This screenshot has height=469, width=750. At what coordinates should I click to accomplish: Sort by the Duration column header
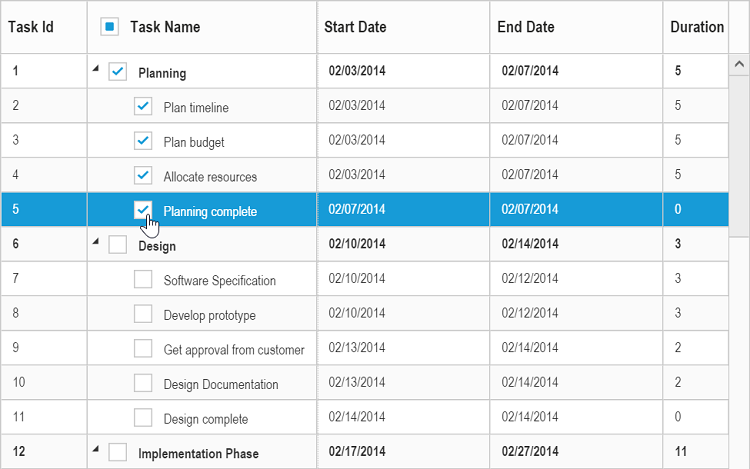click(x=697, y=27)
